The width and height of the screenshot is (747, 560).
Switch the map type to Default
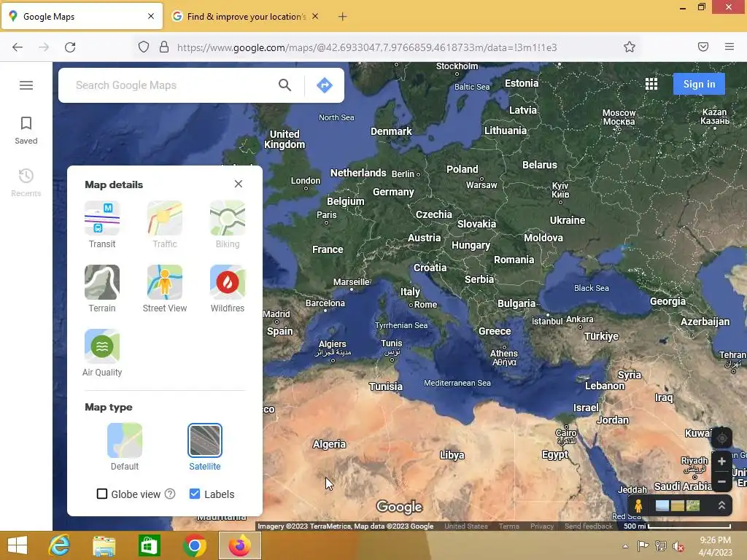(125, 447)
